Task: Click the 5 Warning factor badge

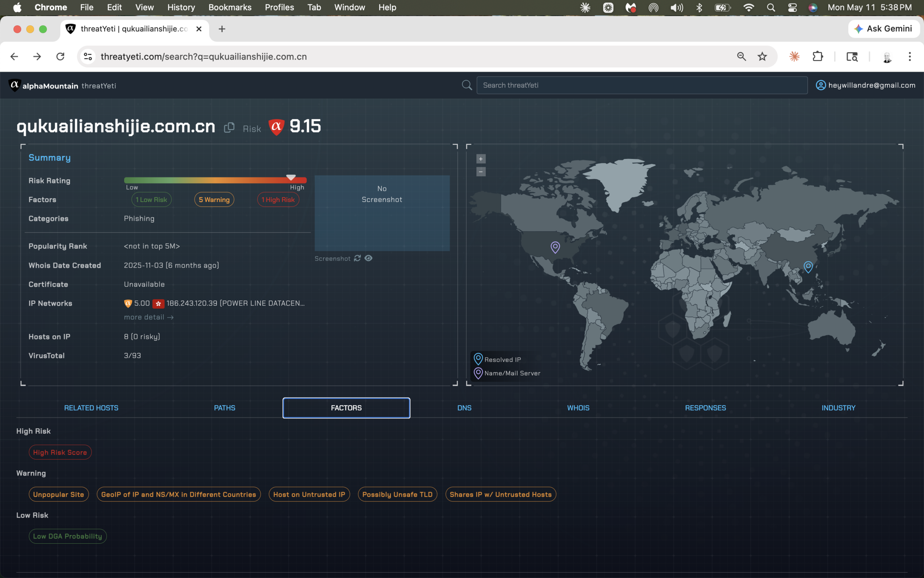Action: (x=214, y=199)
